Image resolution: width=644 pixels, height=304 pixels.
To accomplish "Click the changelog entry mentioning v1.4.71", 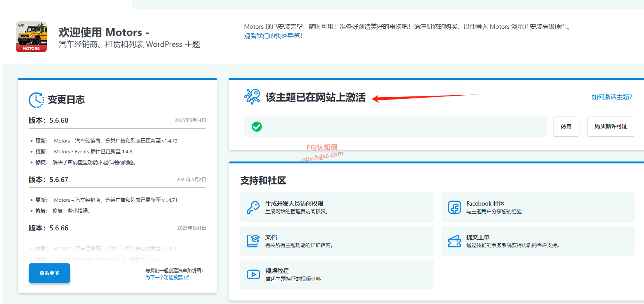I will 106,200.
